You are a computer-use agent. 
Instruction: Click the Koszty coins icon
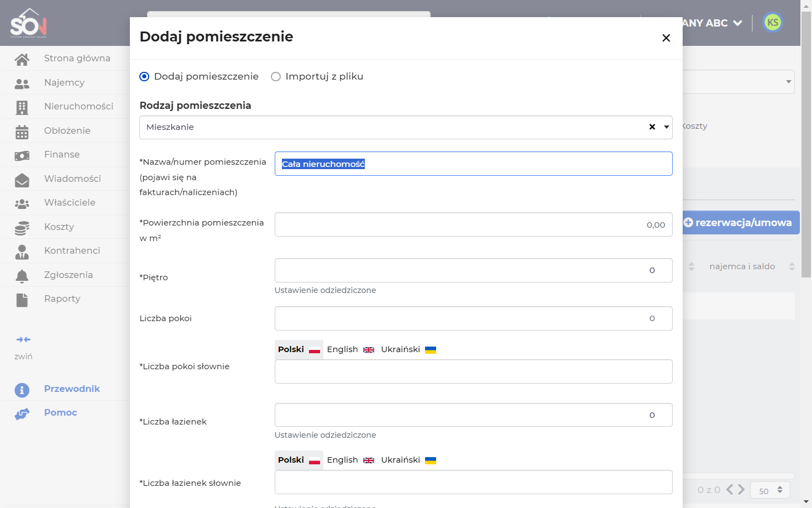pos(22,228)
